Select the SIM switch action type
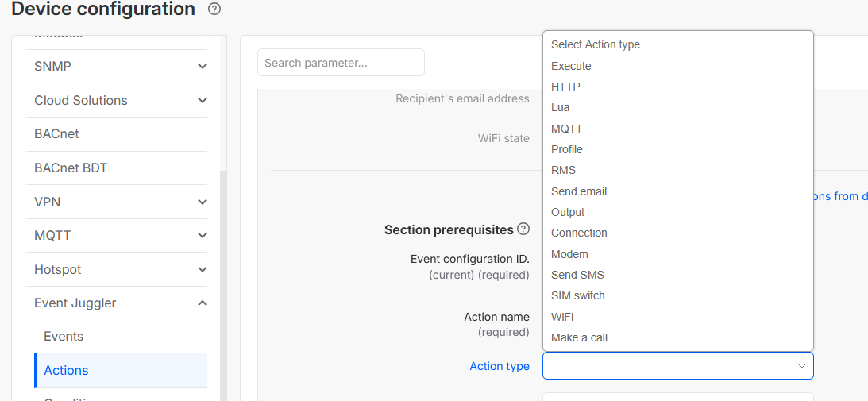The height and width of the screenshot is (401, 868). [x=578, y=295]
